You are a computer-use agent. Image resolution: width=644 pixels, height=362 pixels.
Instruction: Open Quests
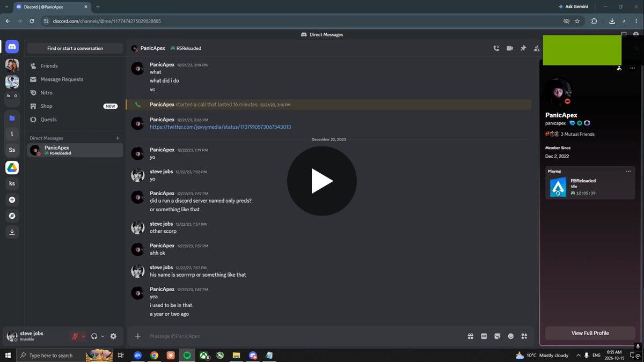coord(75,120)
